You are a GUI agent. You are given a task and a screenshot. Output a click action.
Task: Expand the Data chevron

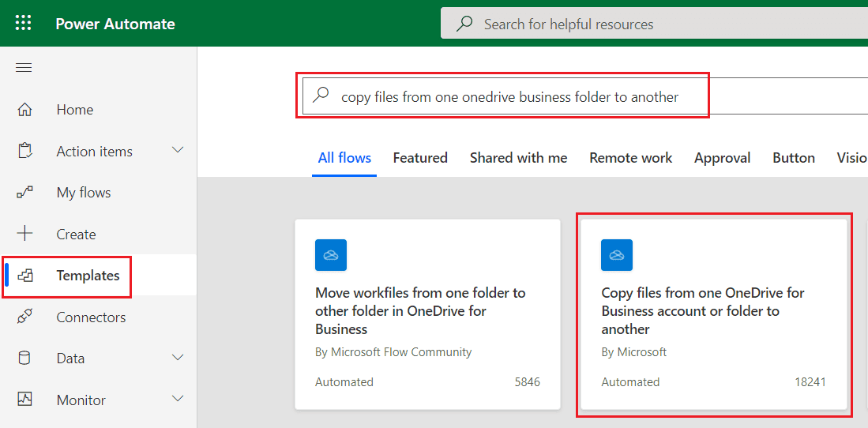click(178, 358)
